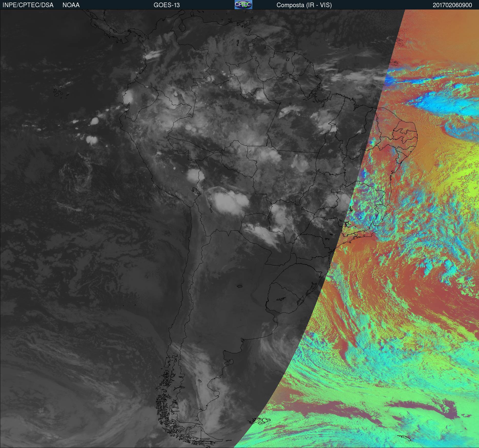Select the GOES-13 satellite label
This screenshot has height=448, width=479.
point(166,5)
